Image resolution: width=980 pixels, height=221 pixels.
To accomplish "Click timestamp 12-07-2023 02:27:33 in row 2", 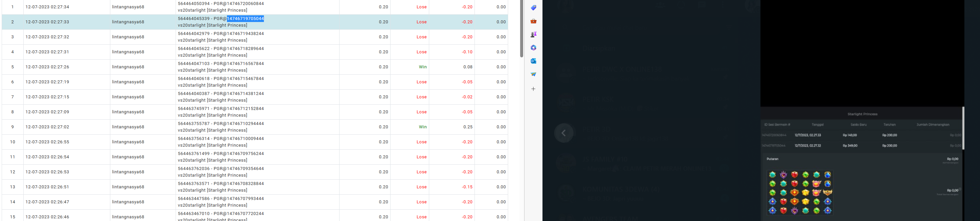I will tap(47, 22).
